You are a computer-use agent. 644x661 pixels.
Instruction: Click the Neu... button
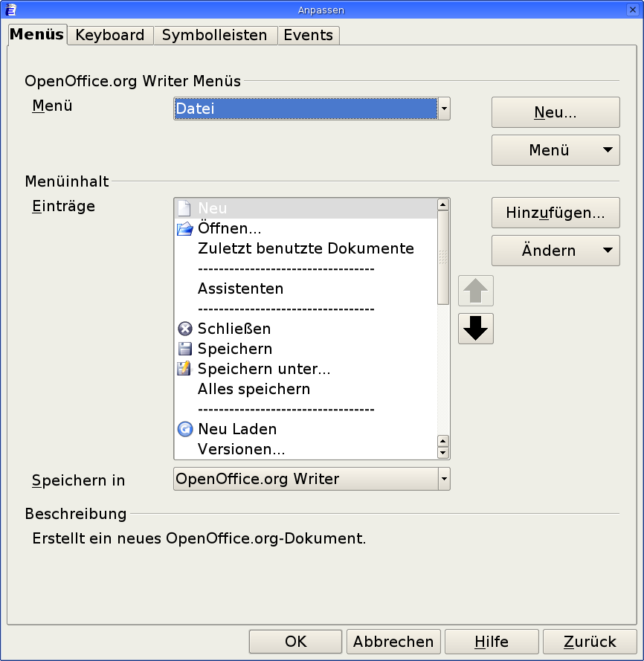coord(556,112)
